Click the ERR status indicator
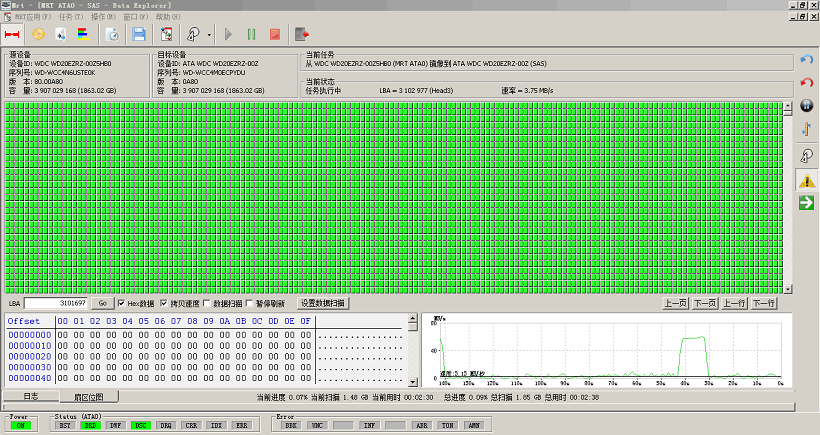The image size is (820, 435). (241, 426)
